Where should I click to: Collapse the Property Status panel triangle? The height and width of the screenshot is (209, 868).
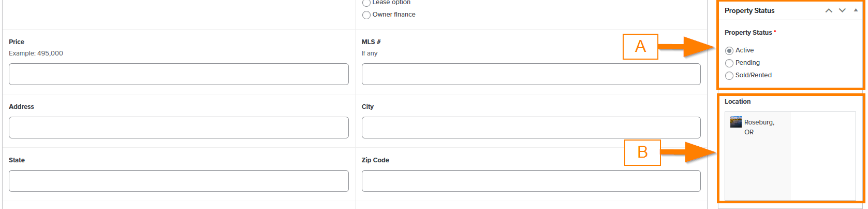pos(856,10)
